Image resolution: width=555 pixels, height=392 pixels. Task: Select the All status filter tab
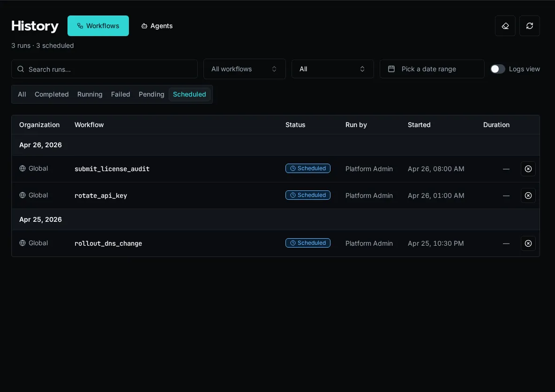point(22,95)
